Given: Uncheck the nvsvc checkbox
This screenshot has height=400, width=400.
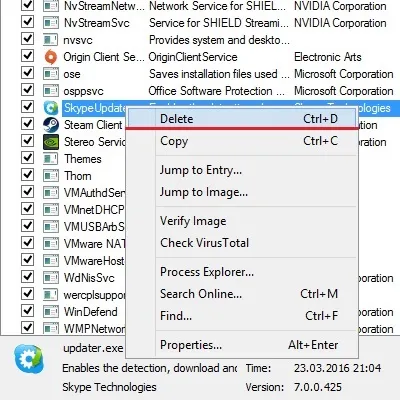Looking at the screenshot, I should pos(27,39).
